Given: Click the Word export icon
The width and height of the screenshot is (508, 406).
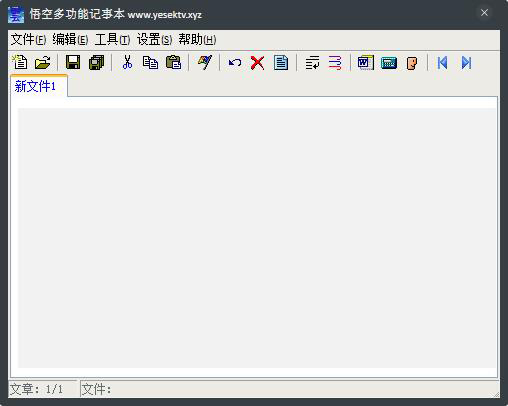Looking at the screenshot, I should coord(366,62).
